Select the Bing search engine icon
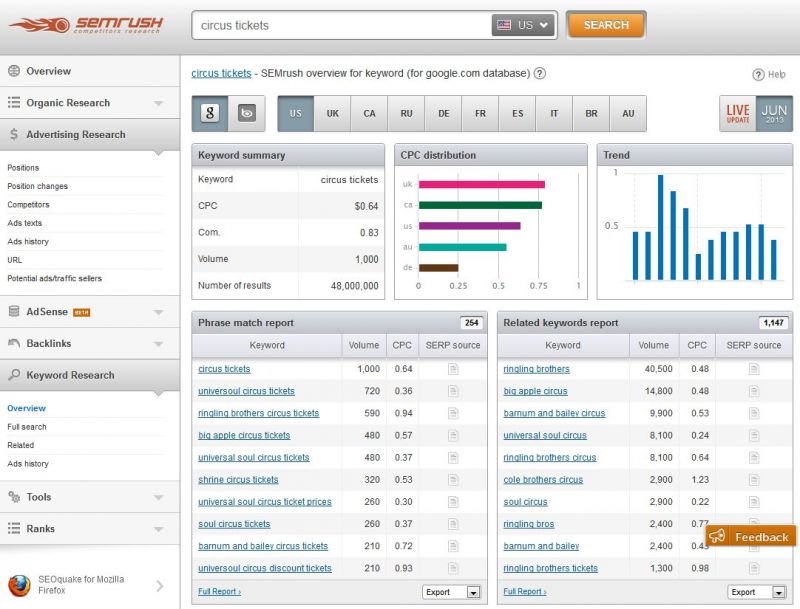This screenshot has height=609, width=800. click(x=247, y=113)
